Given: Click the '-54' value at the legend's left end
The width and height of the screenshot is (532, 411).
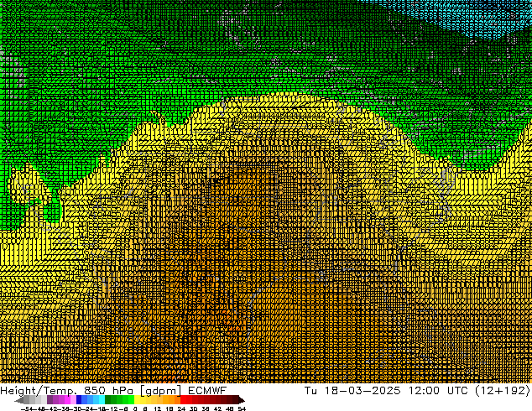Looking at the screenshot, I should click(28, 408).
